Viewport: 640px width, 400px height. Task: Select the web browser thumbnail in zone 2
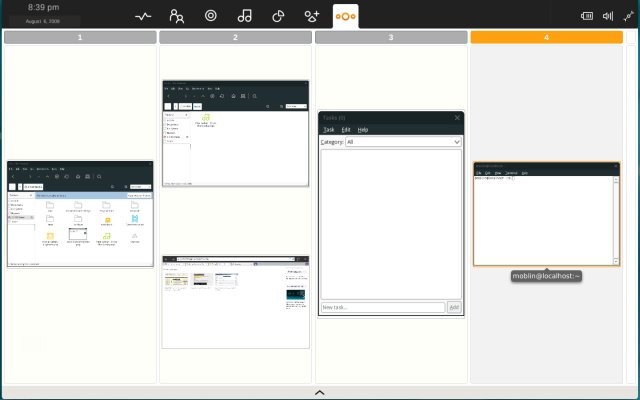(x=236, y=301)
